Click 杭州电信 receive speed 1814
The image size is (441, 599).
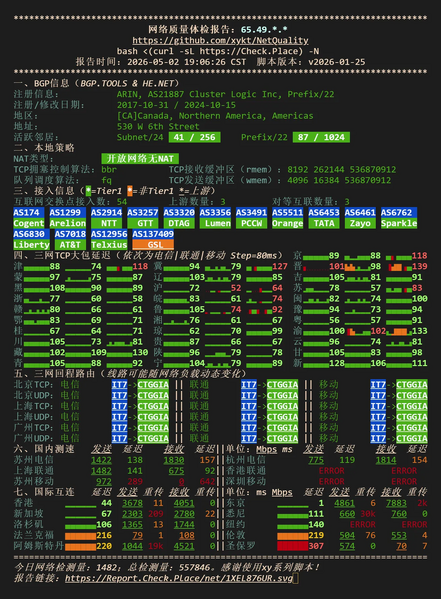pos(386,460)
